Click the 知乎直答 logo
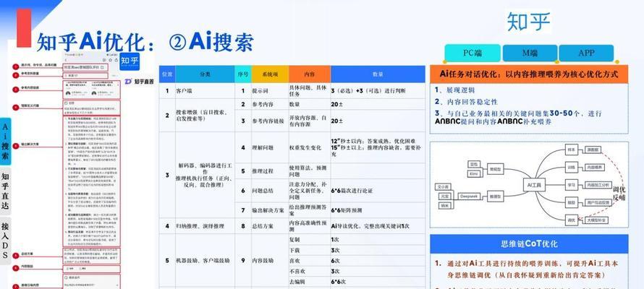Viewport: 644px width, 289px height. 139,82
